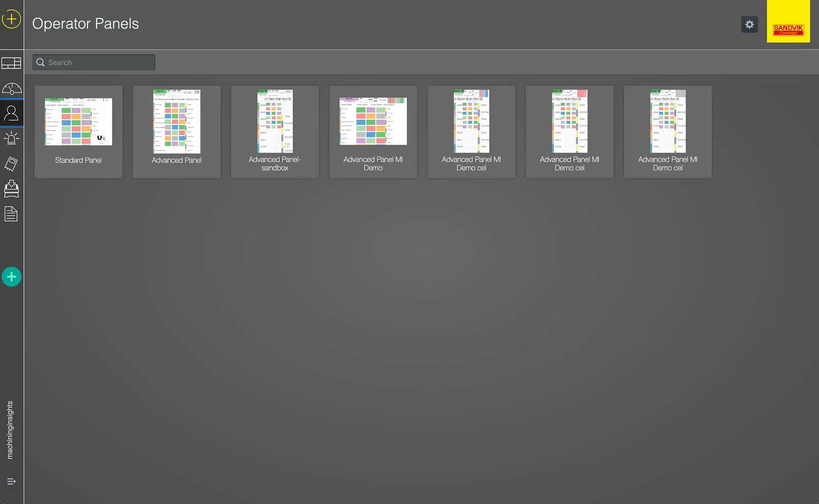
Task: Open settings with the gear button
Action: (749, 24)
